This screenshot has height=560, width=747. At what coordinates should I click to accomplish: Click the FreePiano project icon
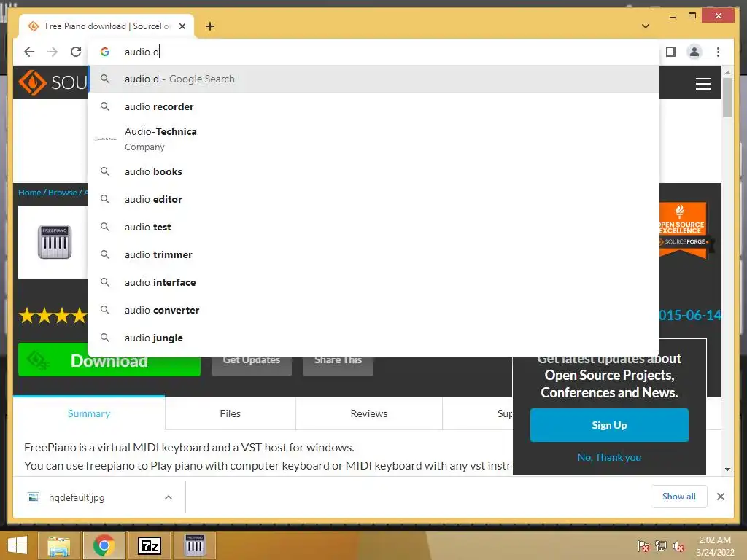tap(55, 242)
